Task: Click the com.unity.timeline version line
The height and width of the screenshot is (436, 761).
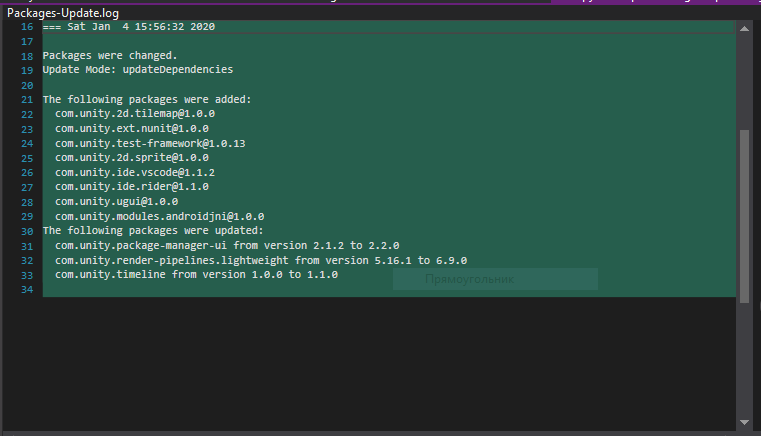Action: click(x=197, y=275)
